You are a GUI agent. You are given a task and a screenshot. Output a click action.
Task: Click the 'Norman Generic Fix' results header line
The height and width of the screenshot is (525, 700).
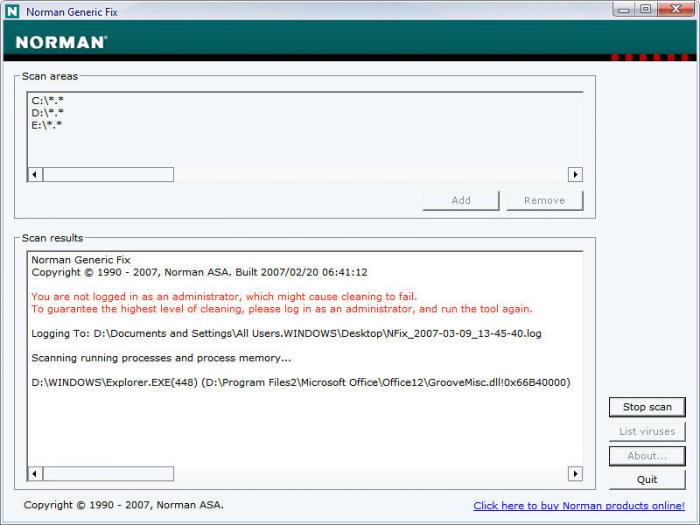[81, 260]
